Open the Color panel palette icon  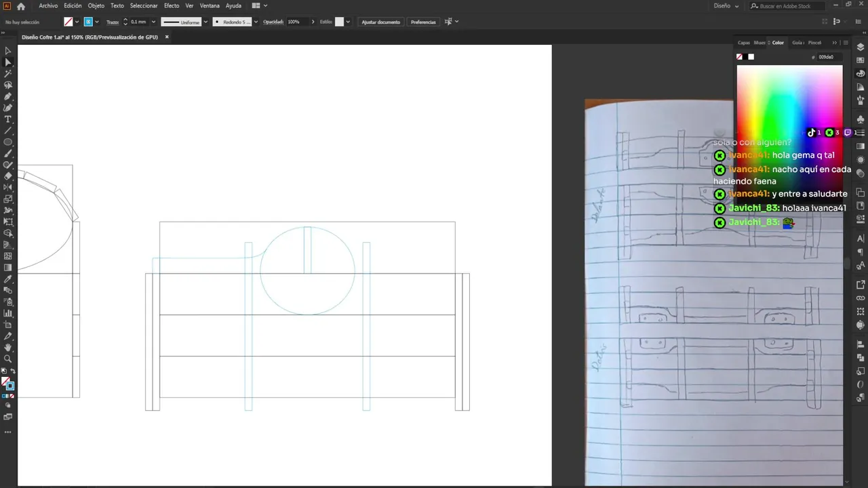click(861, 73)
